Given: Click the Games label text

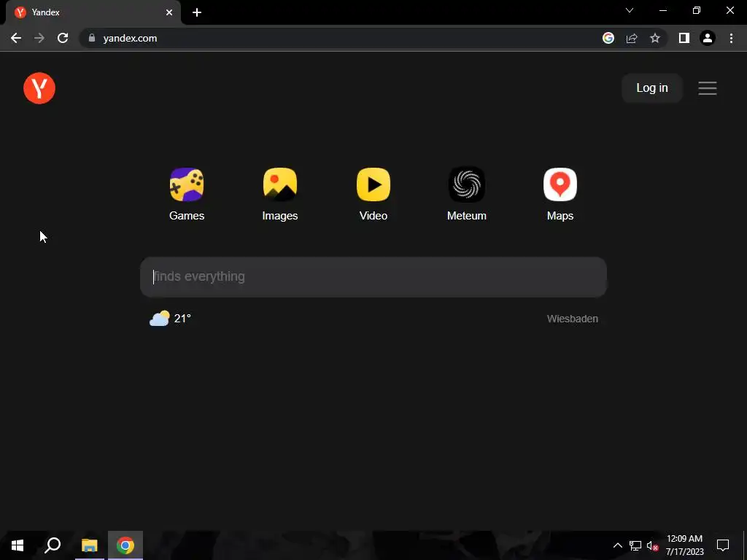Looking at the screenshot, I should [187, 216].
